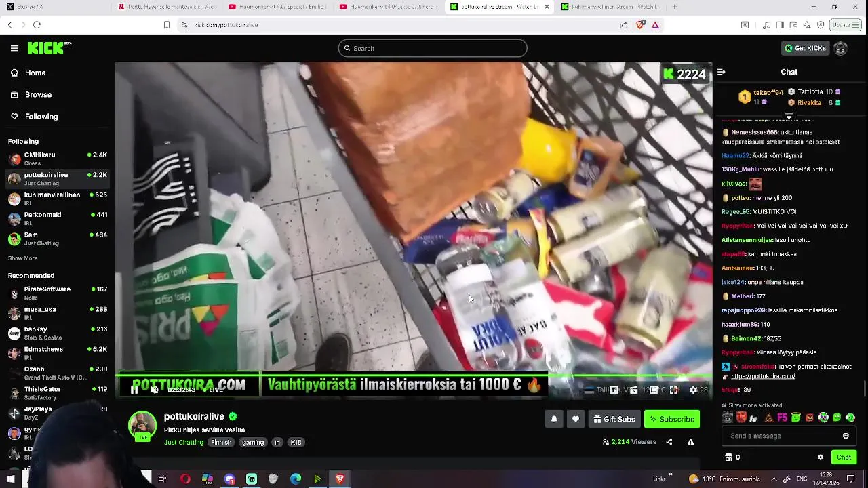
Task: Open Edmatthews recommended channel
Action: [x=58, y=352]
